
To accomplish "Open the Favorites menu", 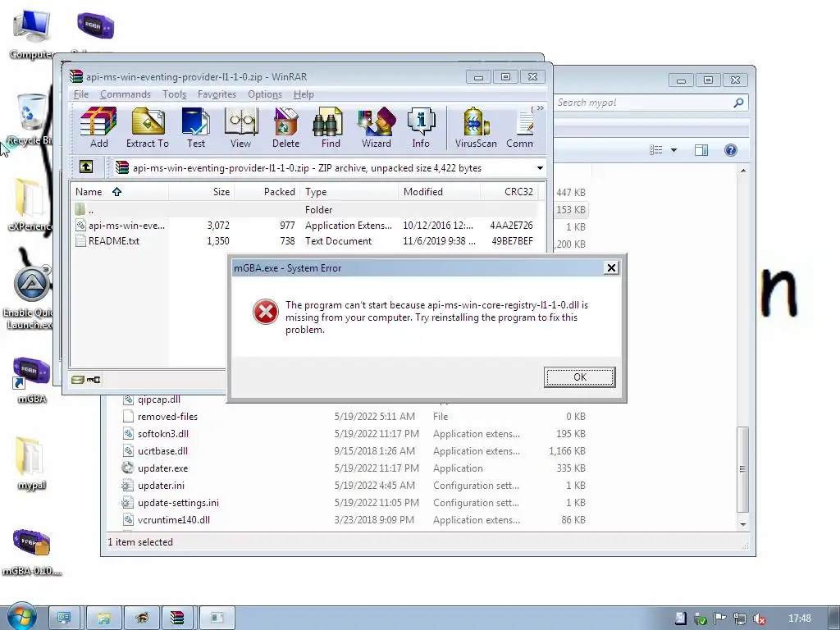I will point(217,94).
